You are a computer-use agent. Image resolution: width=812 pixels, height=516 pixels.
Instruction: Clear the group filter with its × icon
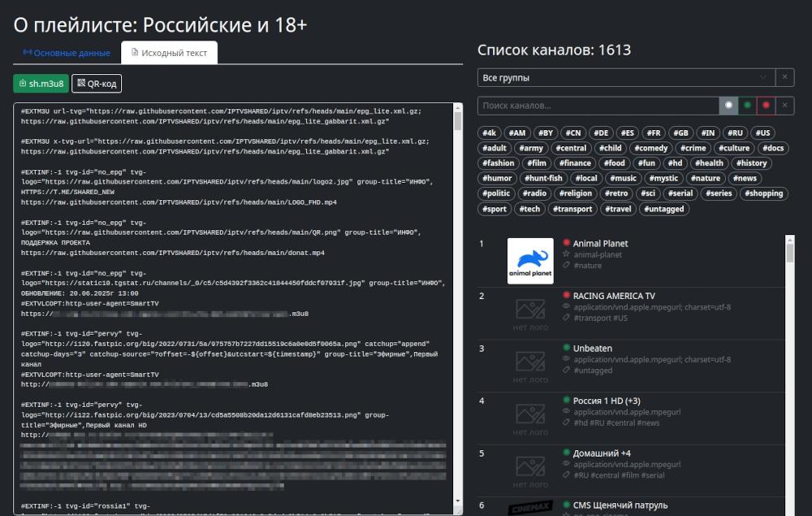[784, 78]
